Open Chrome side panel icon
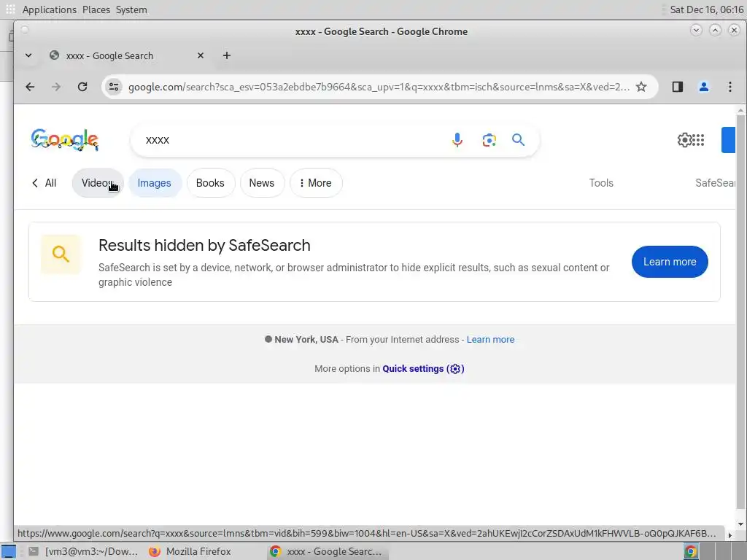Image resolution: width=747 pixels, height=560 pixels. [678, 87]
